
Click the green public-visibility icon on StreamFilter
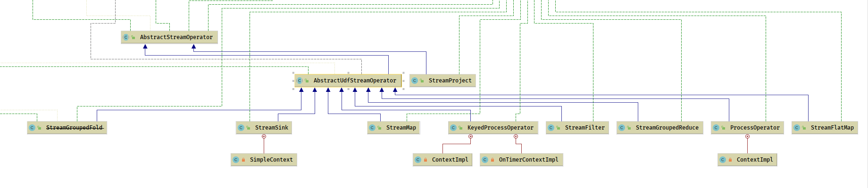tap(558, 128)
